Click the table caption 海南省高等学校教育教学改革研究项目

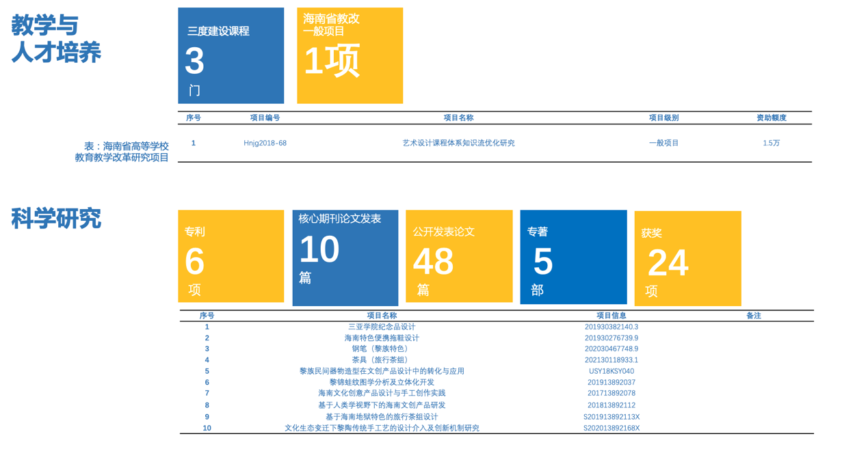[x=122, y=152]
